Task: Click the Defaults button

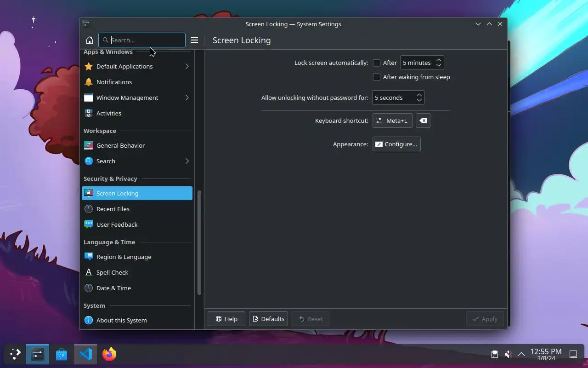Action: point(268,319)
